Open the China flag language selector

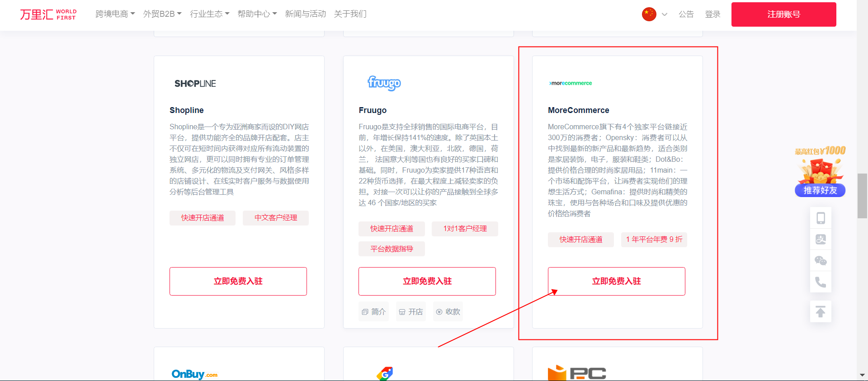pyautogui.click(x=649, y=14)
